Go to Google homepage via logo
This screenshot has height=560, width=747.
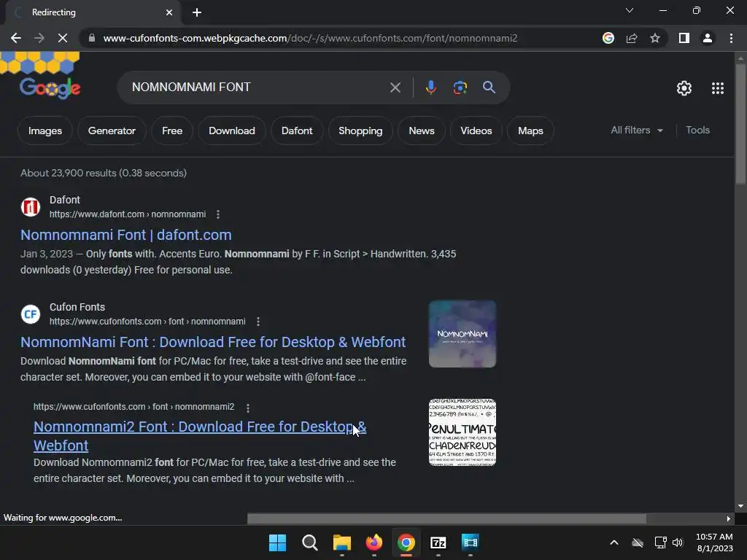tap(50, 87)
